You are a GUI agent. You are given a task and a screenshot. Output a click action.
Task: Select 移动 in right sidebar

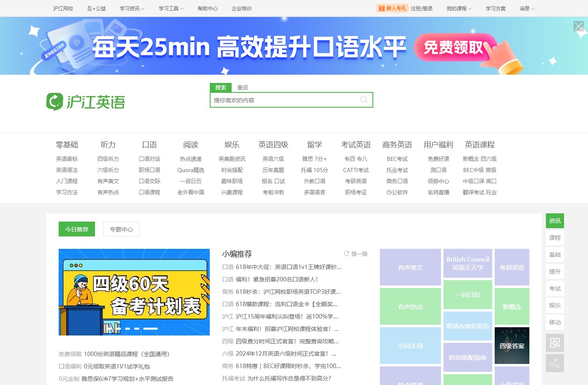555,322
